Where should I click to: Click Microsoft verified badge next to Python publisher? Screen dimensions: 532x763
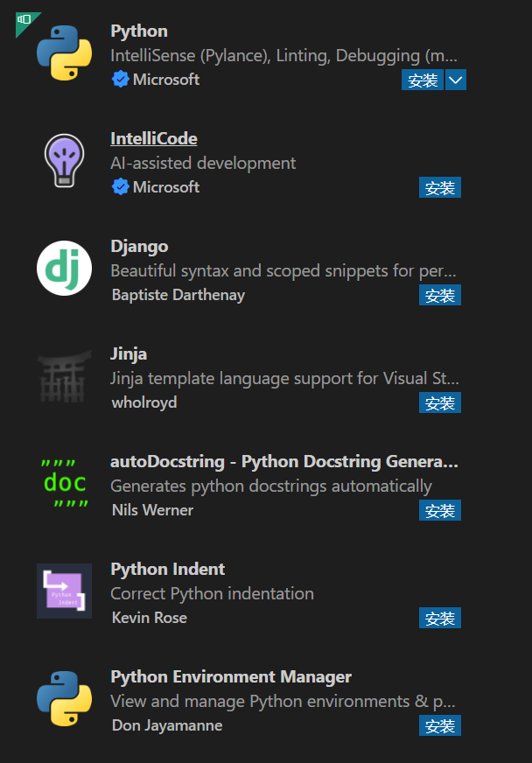(121, 79)
